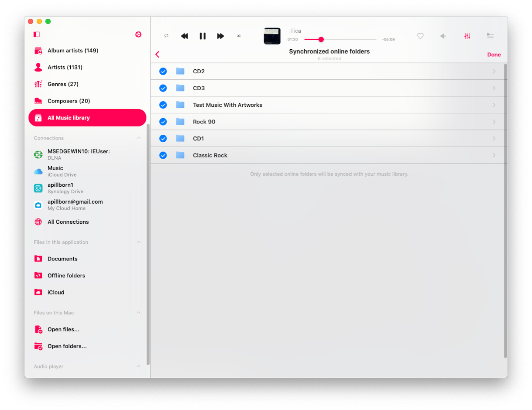The width and height of the screenshot is (532, 410).
Task: Pause the currently playing track
Action: click(x=203, y=36)
